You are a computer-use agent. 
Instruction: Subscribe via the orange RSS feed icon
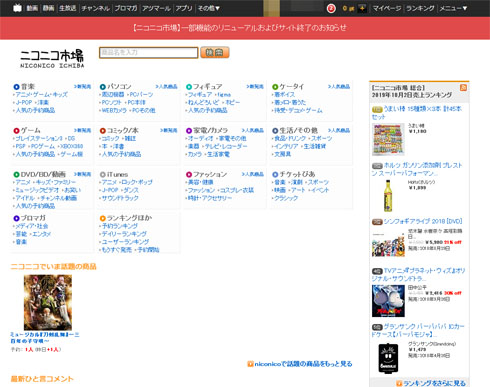[463, 88]
